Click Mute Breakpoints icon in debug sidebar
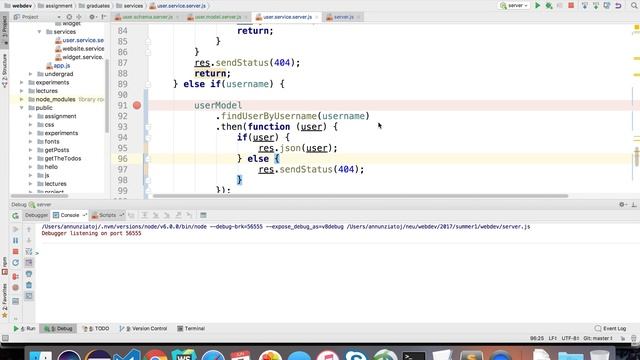 click(x=16, y=287)
